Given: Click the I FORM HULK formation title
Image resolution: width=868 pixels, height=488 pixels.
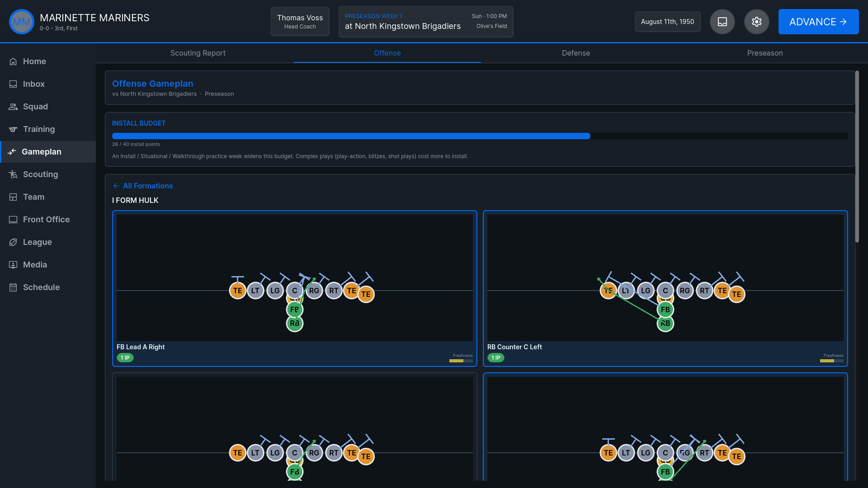Looking at the screenshot, I should pos(135,200).
